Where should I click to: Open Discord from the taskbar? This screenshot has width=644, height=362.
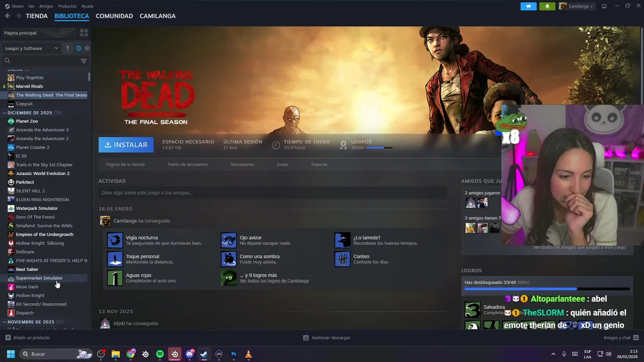tap(189, 354)
